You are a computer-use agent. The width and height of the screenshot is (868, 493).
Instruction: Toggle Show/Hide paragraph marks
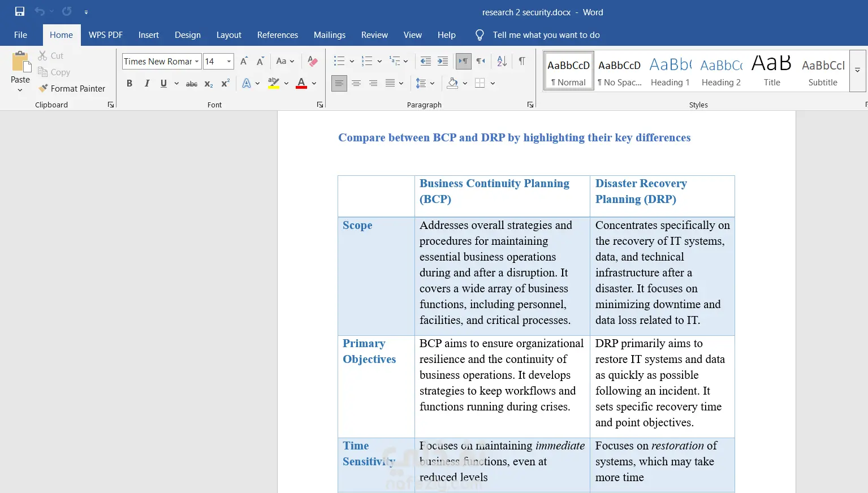click(522, 61)
